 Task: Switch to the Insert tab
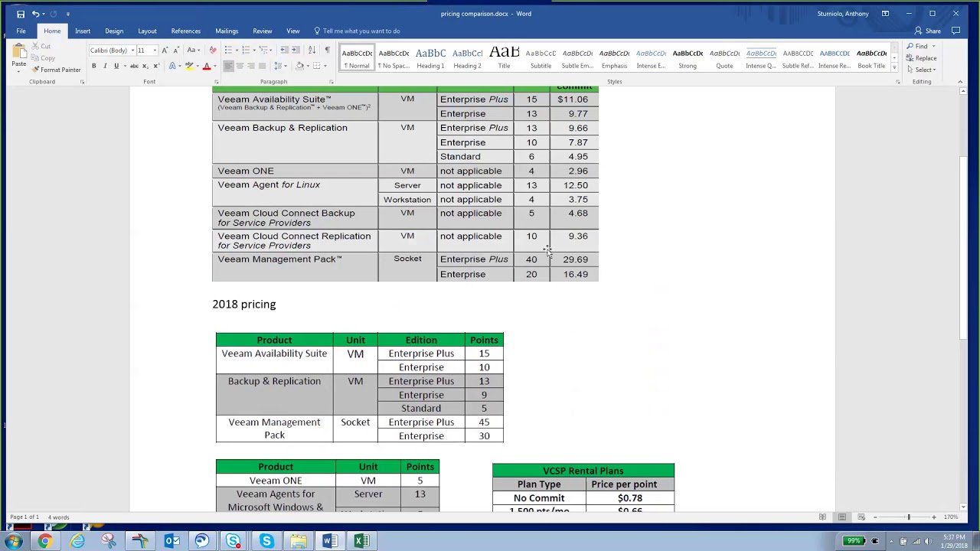tap(83, 31)
